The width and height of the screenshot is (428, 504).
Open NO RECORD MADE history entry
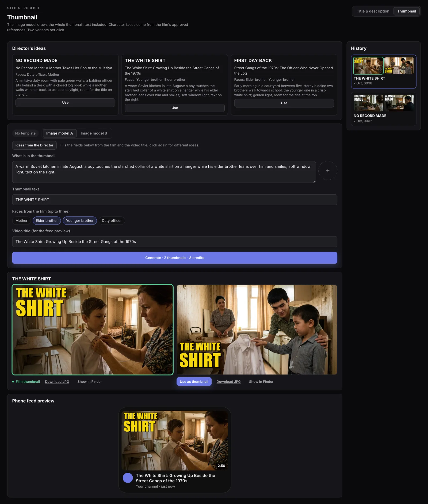click(x=384, y=109)
